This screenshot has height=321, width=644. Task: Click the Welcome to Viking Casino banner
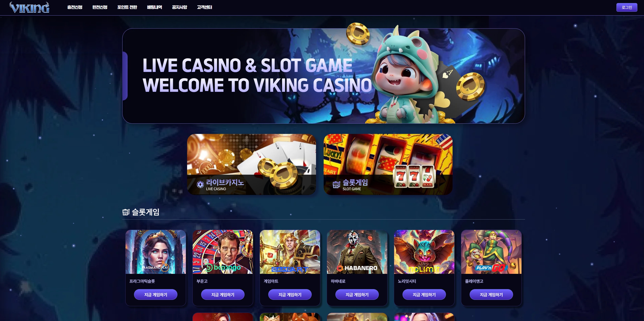pos(324,76)
